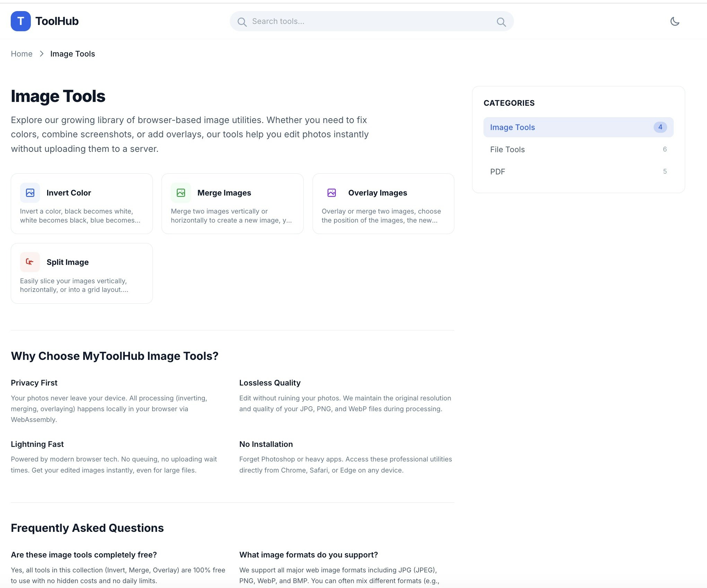Open the Merge Images card

(x=232, y=204)
